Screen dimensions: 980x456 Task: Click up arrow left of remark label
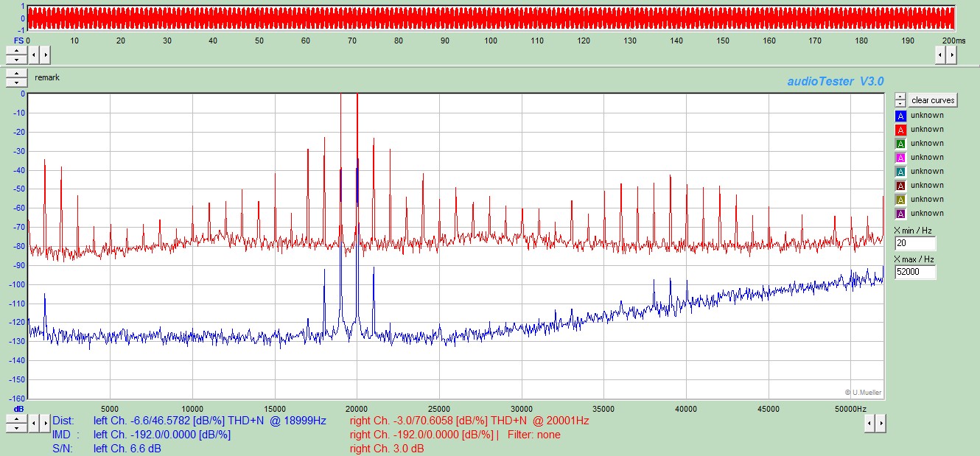coord(16,74)
